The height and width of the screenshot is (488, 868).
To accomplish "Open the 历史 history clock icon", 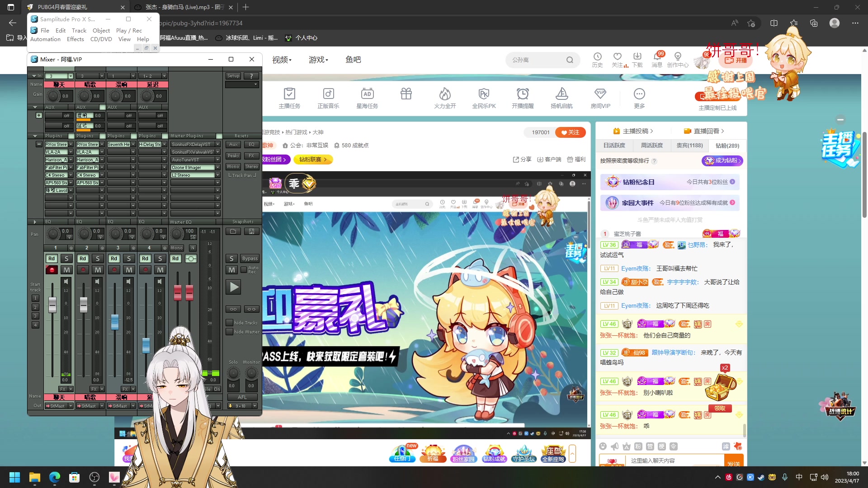I will (x=597, y=59).
